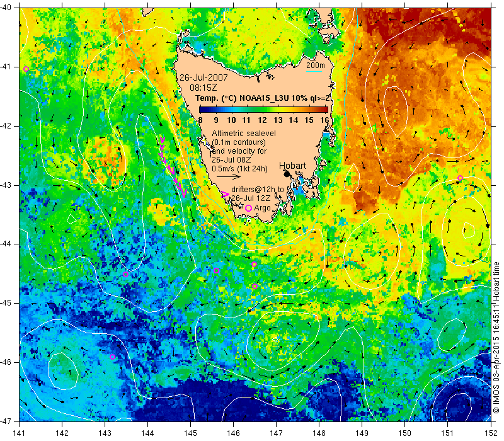Screen dimensions: 504x441
Task: Select Argo float marker near 44.5°S 143.5°E
Action: [125, 274]
